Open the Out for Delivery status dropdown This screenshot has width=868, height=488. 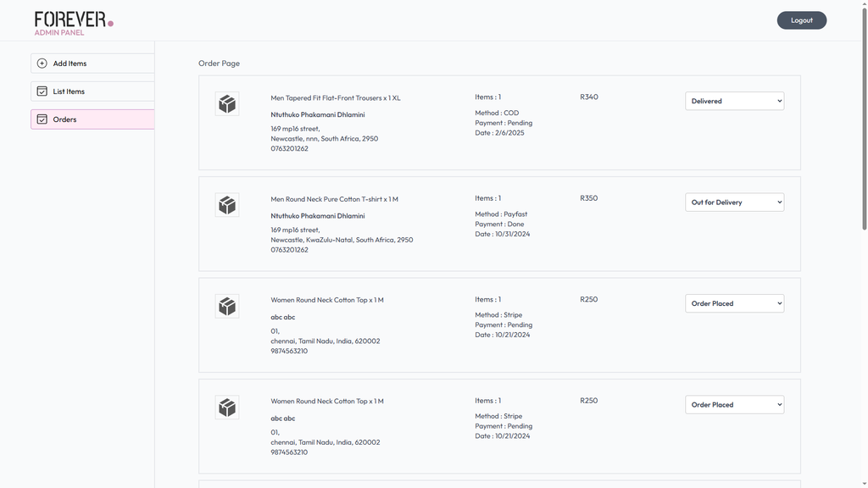[x=735, y=202]
